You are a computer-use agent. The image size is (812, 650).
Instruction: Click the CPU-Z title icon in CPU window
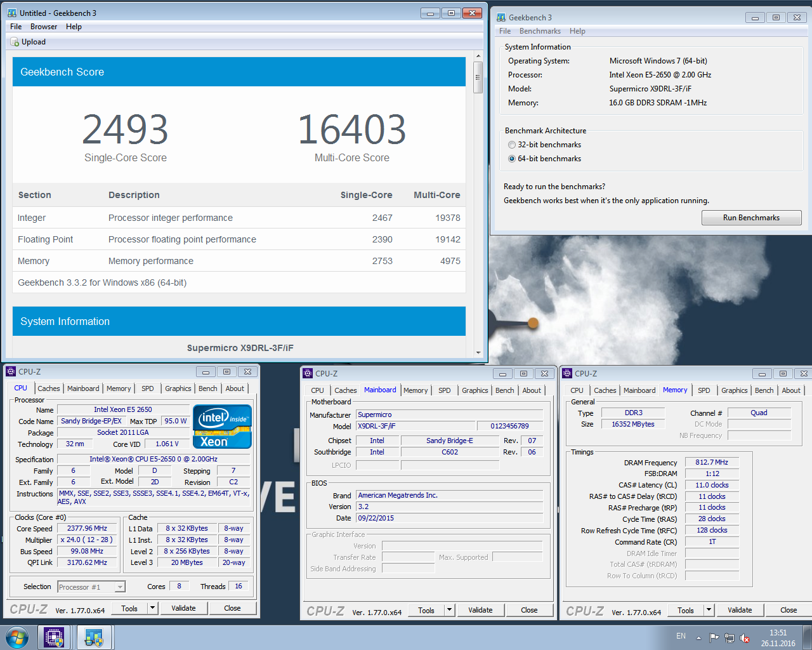(11, 371)
